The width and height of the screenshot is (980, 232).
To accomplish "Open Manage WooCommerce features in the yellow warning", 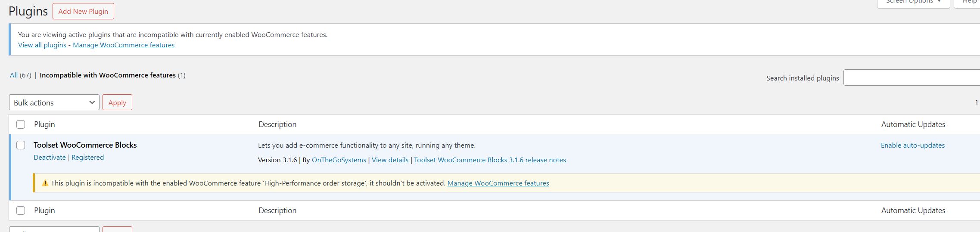I will click(x=498, y=183).
